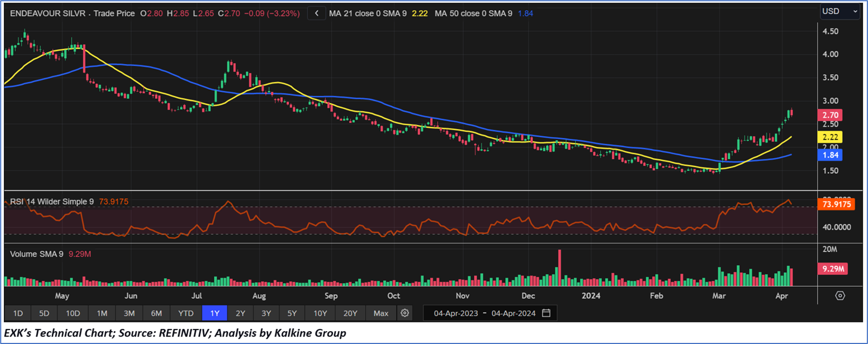Viewport: 868px width, 344px height.
Task: Open the chart settings gear icon
Action: tap(405, 313)
